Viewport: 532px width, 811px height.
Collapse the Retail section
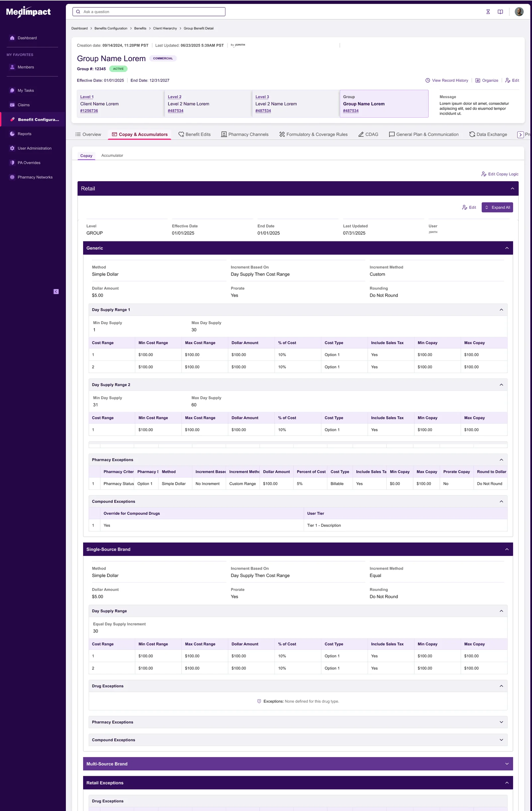(512, 189)
